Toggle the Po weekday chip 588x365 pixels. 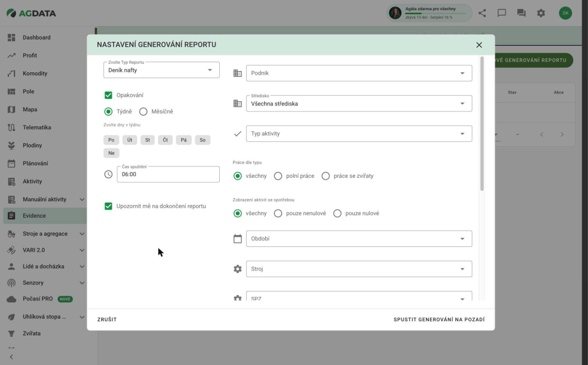pos(111,140)
